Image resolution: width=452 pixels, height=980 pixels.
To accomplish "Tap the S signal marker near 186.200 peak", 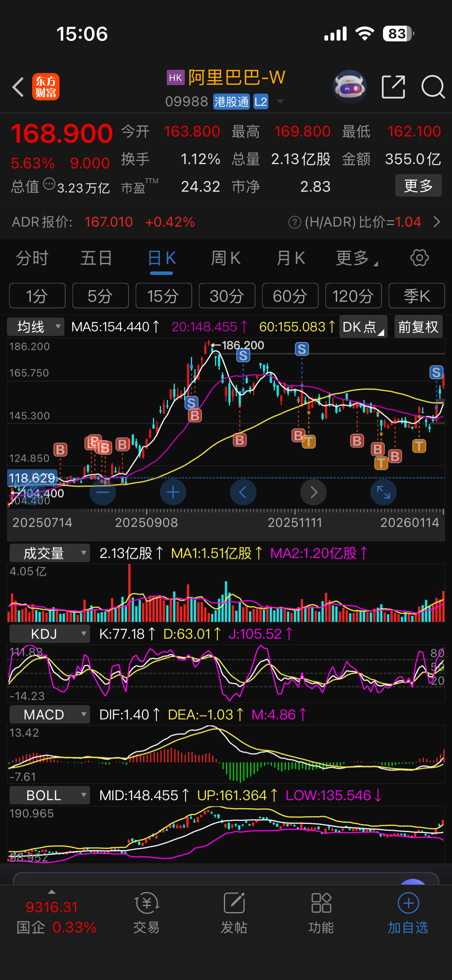I will tap(243, 355).
